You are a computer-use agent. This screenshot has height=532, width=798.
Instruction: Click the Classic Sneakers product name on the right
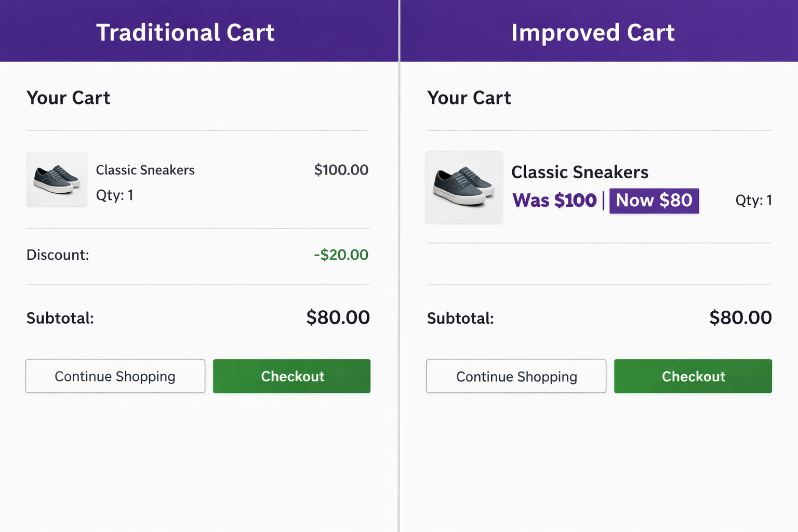pyautogui.click(x=580, y=172)
